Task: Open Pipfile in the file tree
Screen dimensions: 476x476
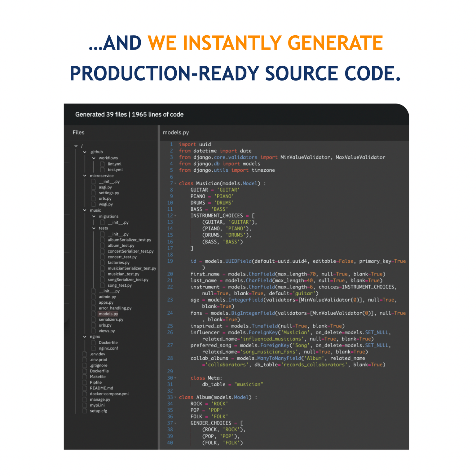Action: [x=96, y=382]
